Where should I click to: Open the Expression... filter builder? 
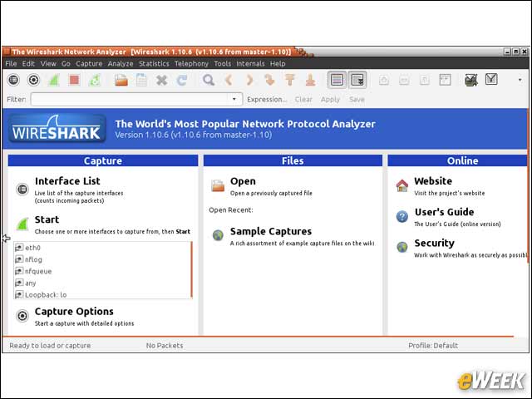click(267, 100)
